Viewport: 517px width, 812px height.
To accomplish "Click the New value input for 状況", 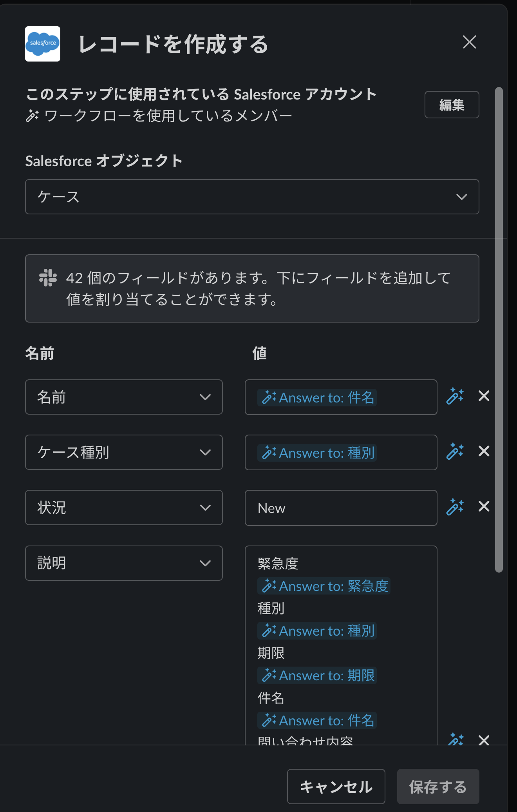I will pyautogui.click(x=340, y=508).
